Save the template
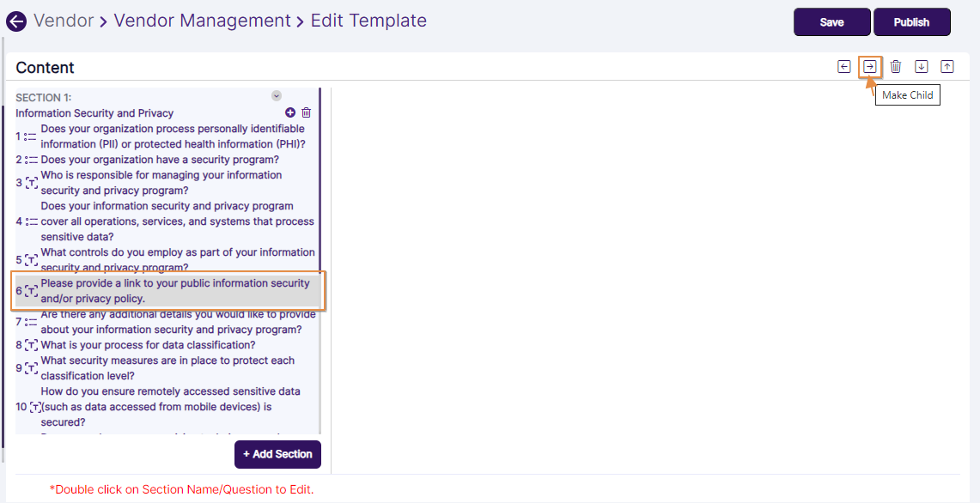 click(x=831, y=22)
